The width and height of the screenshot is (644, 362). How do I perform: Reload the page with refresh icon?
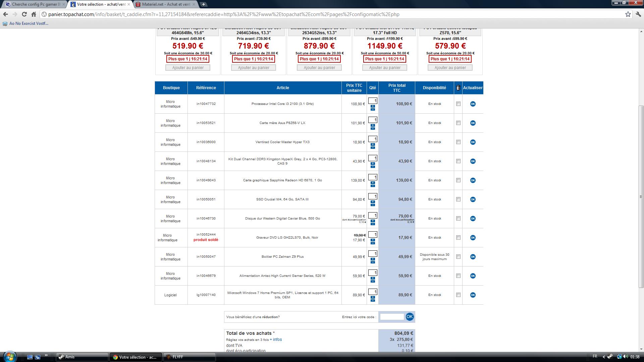point(24,14)
